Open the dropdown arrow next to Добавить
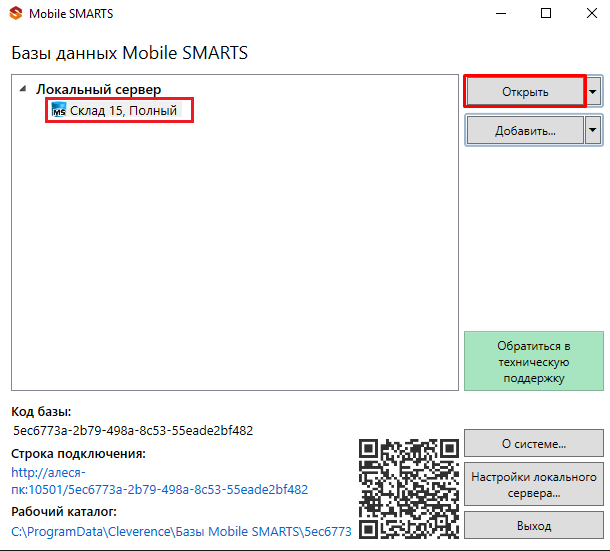Image resolution: width=610 pixels, height=551 pixels. pyautogui.click(x=593, y=130)
